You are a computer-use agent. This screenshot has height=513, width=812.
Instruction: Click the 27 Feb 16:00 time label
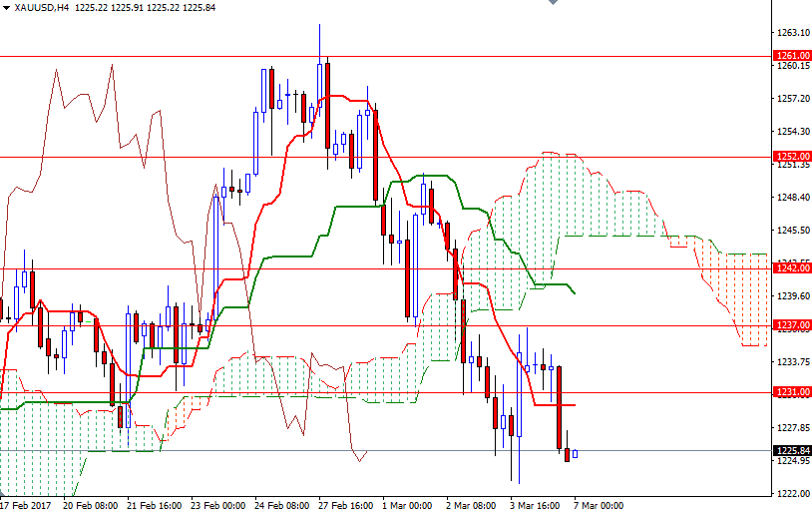(x=346, y=506)
